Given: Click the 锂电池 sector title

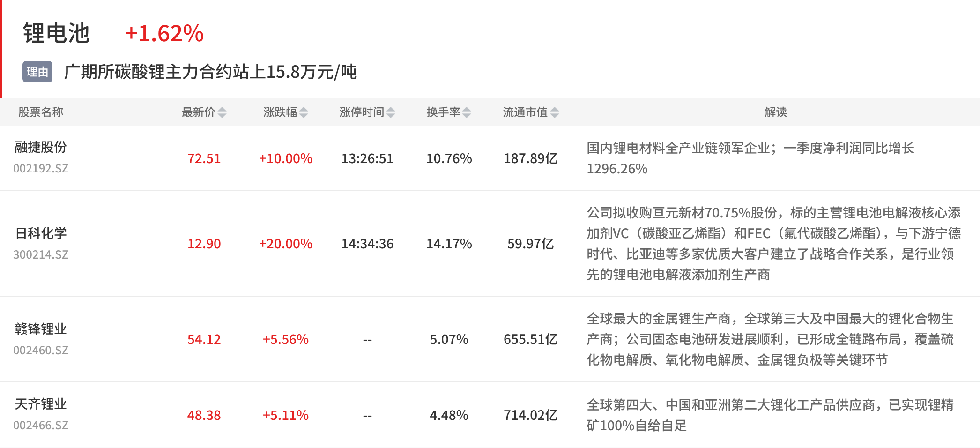Looking at the screenshot, I should 56,34.
